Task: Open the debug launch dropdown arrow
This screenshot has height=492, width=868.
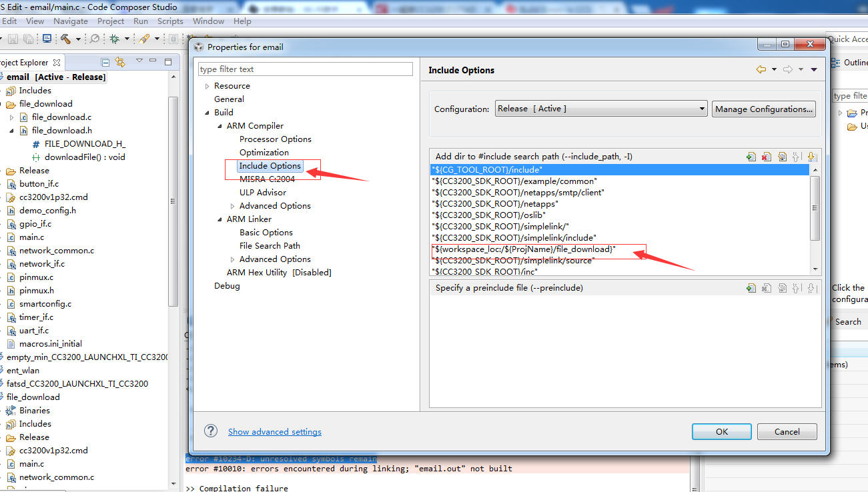Action: [127, 39]
